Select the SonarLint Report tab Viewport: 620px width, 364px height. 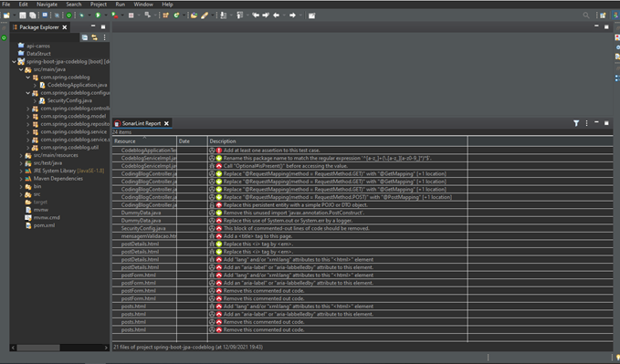tap(142, 123)
